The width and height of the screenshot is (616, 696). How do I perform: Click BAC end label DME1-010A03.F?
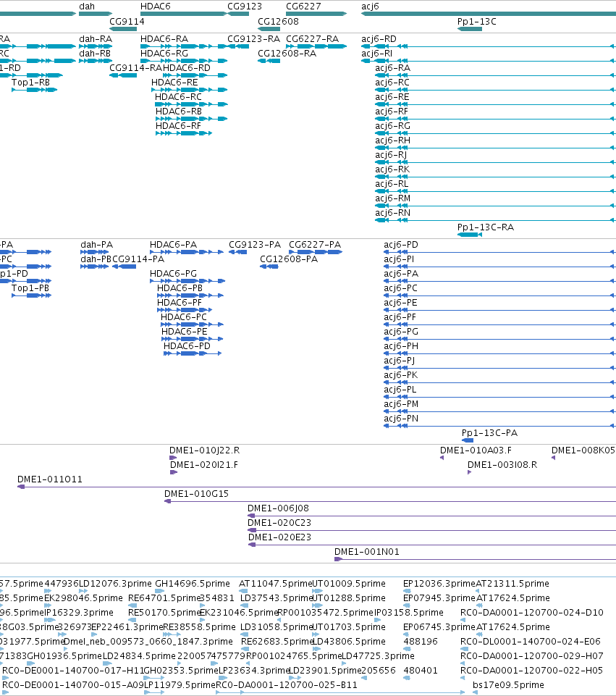point(476,450)
